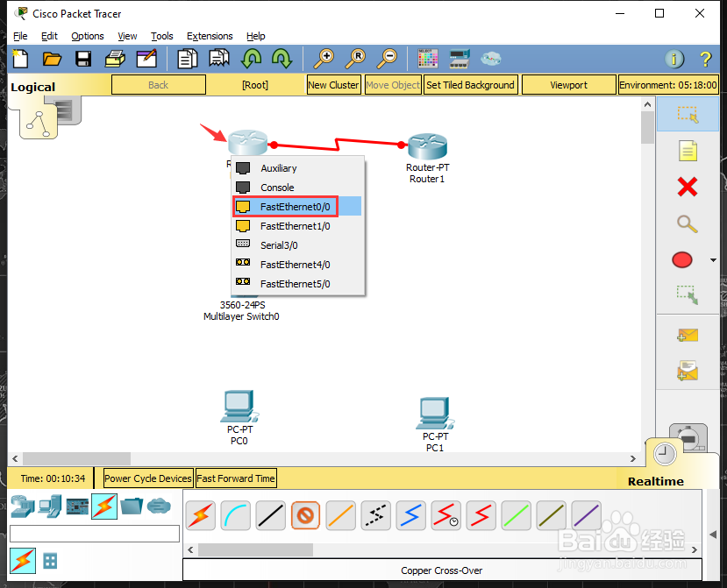Open the Extensions menu
This screenshot has height=588, width=727.
pos(210,36)
